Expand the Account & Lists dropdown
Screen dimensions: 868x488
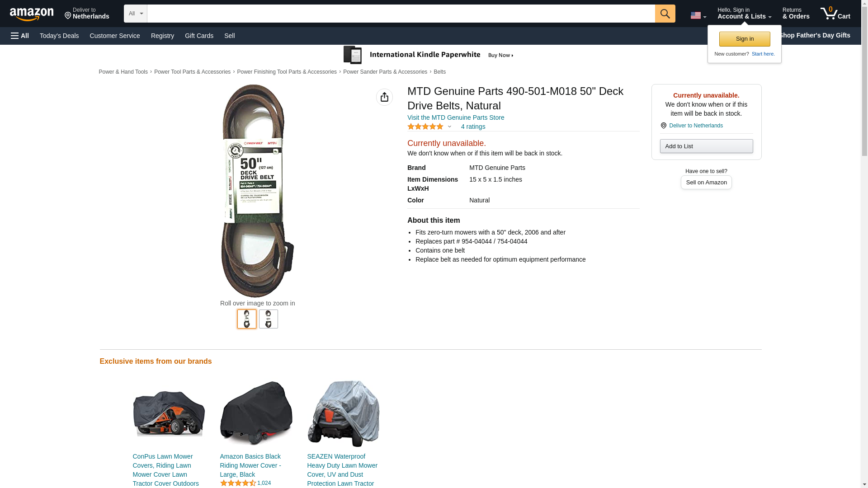(744, 14)
